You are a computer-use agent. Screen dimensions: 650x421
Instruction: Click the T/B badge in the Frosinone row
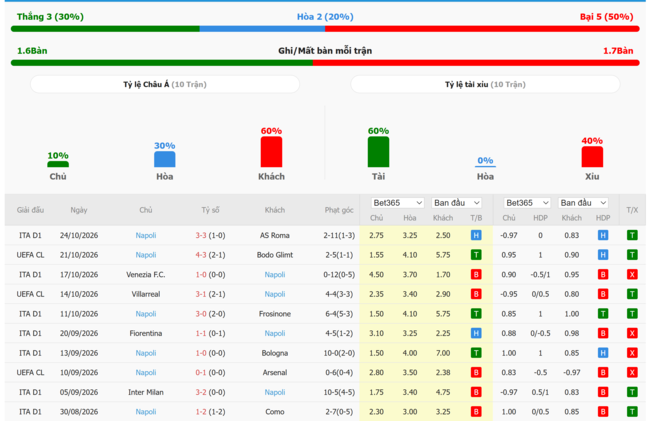476,314
